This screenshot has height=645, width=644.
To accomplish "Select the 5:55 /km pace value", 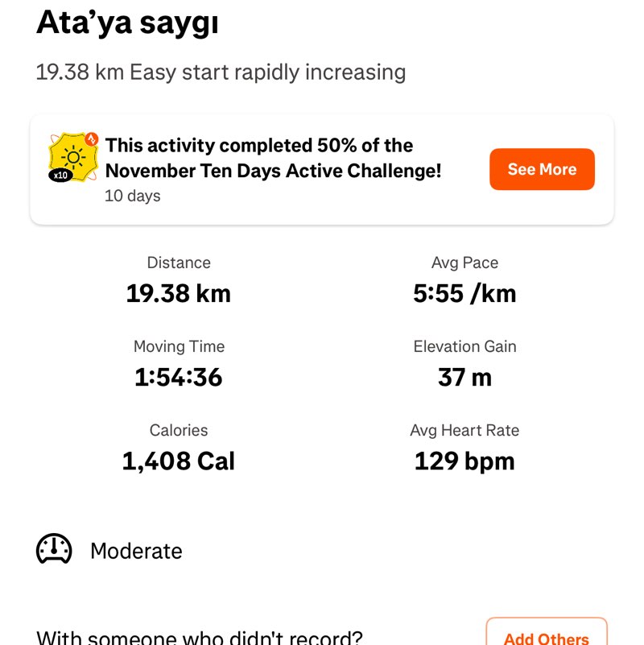I will [x=464, y=293].
